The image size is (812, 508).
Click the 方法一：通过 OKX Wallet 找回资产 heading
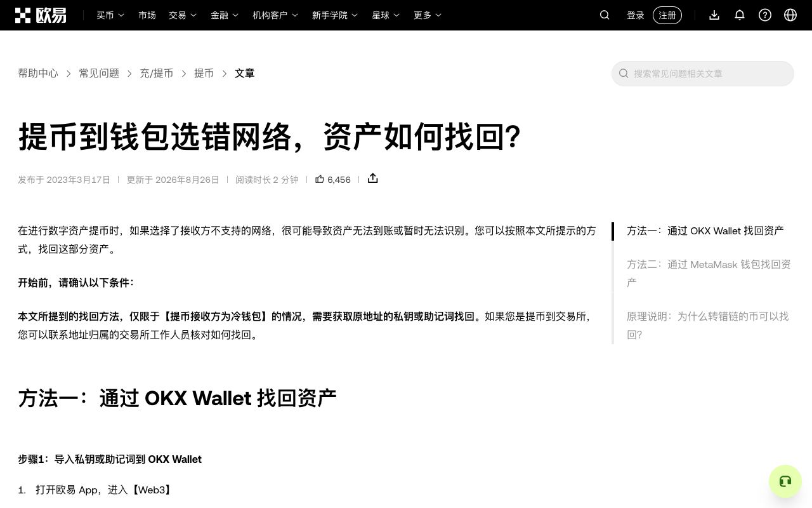177,398
